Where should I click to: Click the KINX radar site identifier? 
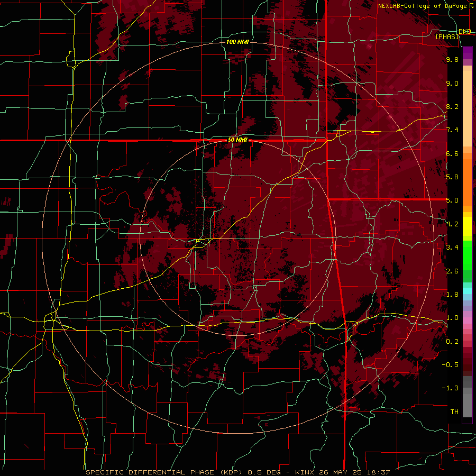click(304, 472)
